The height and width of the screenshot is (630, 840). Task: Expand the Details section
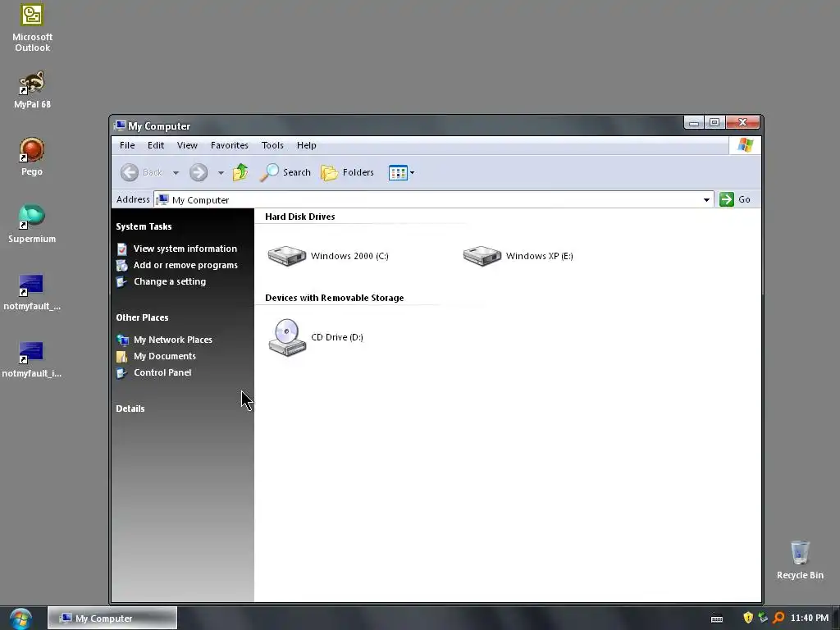(130, 409)
